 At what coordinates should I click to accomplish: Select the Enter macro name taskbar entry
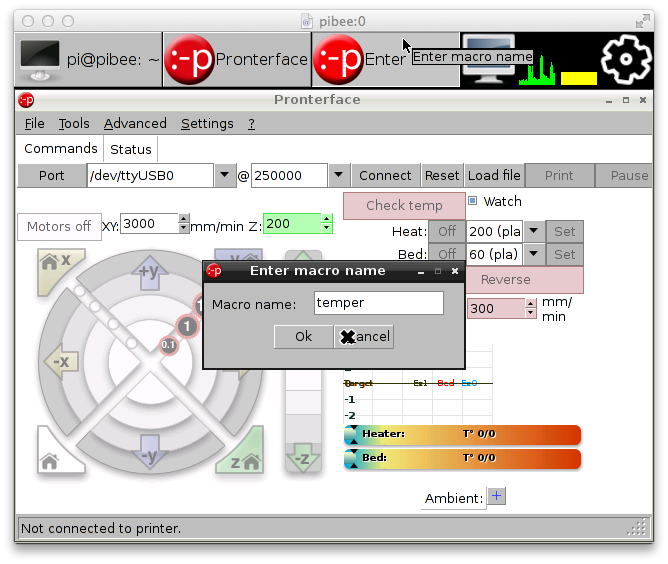point(386,60)
